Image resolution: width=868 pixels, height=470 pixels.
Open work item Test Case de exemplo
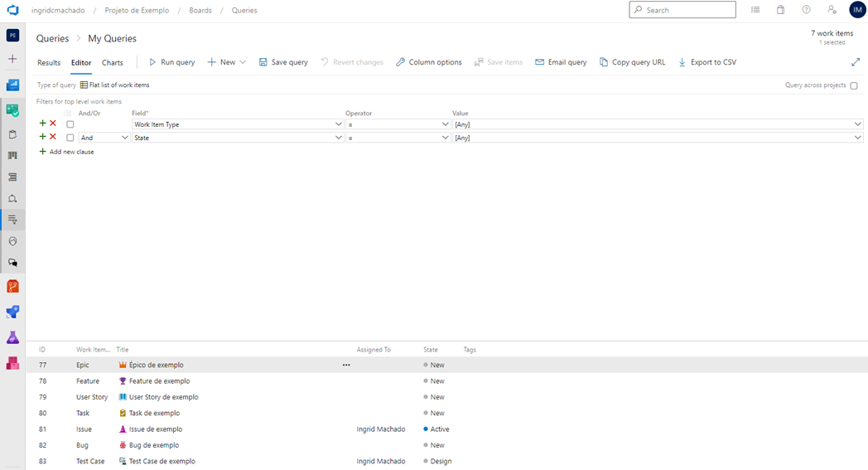[162, 461]
